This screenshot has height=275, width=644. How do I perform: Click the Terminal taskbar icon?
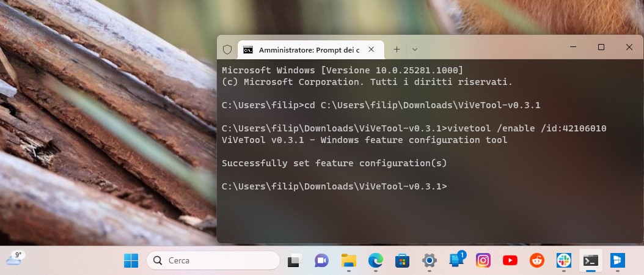click(591, 260)
